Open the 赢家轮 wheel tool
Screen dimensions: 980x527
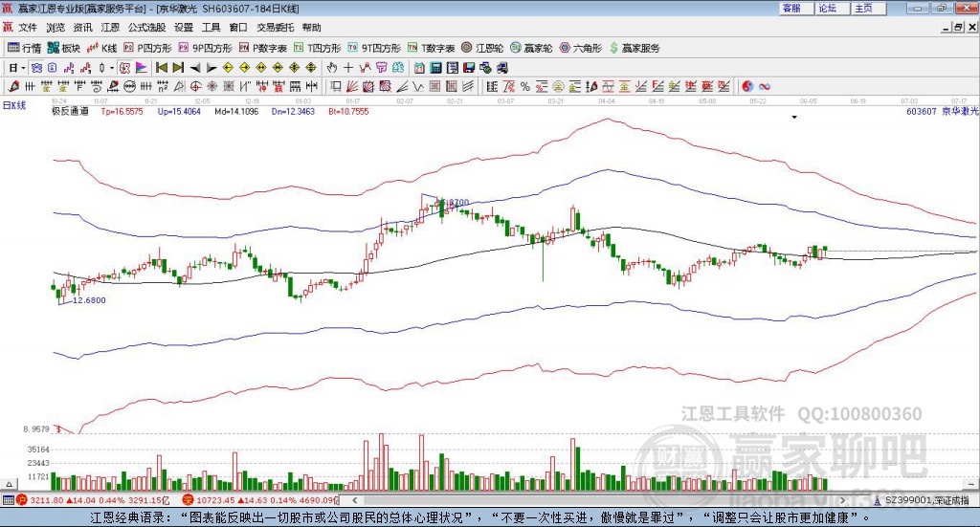[531, 48]
